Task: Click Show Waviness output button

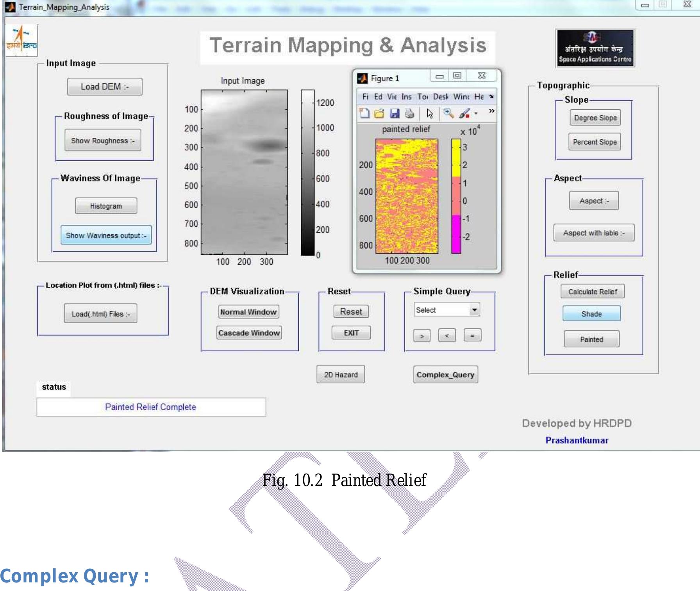Action: tap(106, 235)
